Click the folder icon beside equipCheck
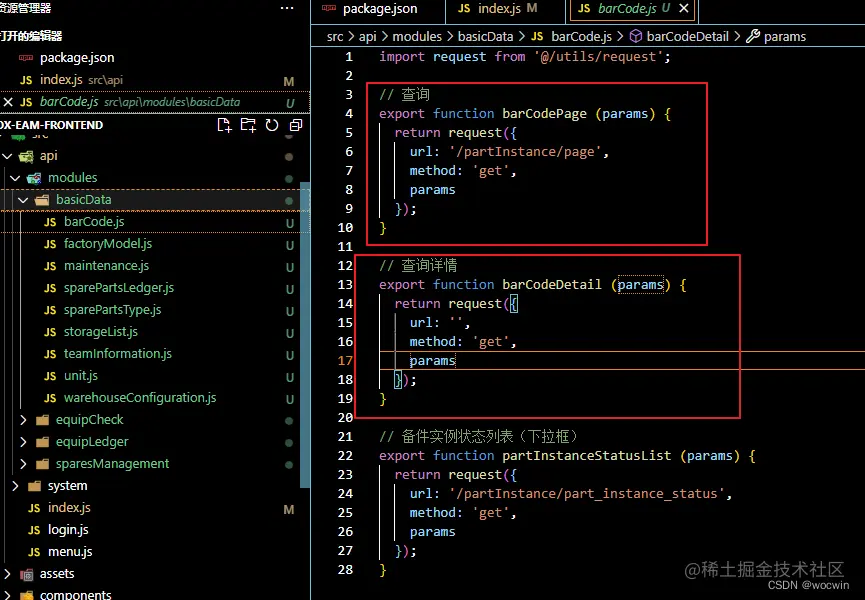865x600 pixels. [42, 420]
